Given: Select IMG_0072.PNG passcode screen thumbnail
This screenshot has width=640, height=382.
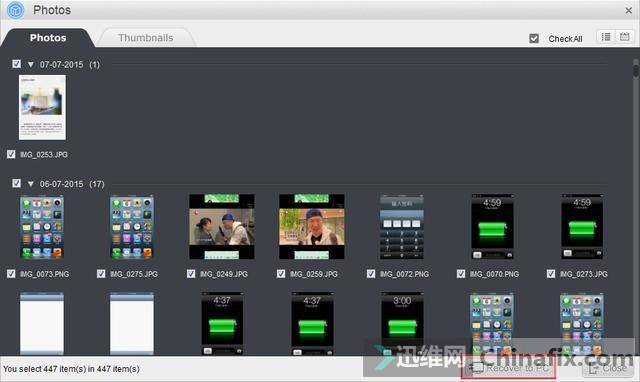Looking at the screenshot, I should tap(402, 227).
